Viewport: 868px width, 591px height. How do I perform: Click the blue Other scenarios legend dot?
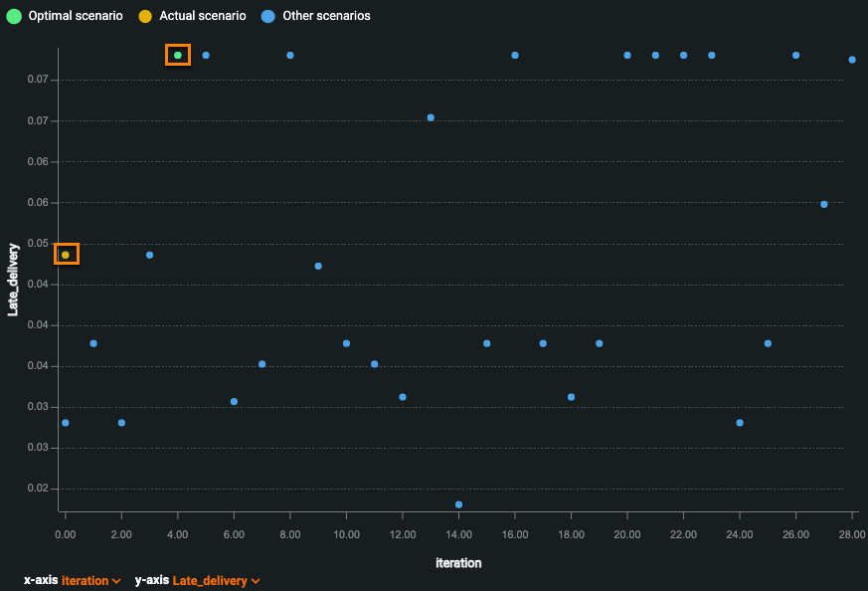tap(268, 16)
